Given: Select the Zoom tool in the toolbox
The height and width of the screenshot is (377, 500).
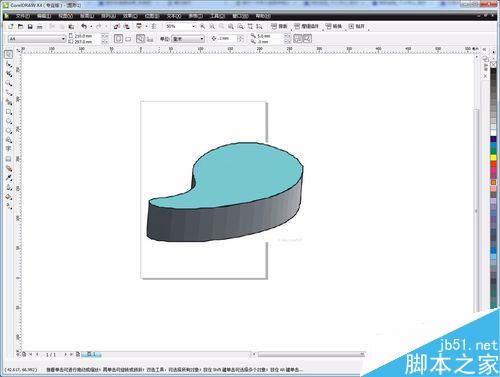Looking at the screenshot, I should 9,83.
